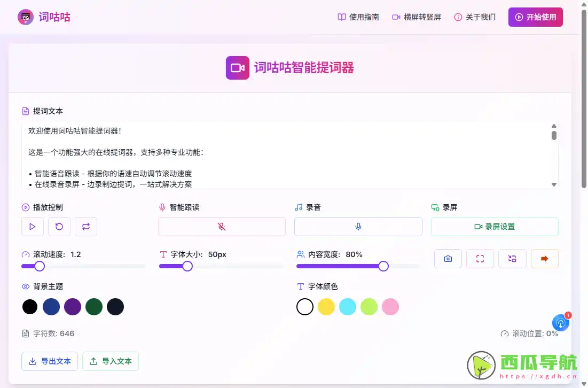Viewport: 588px width, 388px height.
Task: Click the 导出文本 button
Action: pyautogui.click(x=50, y=361)
